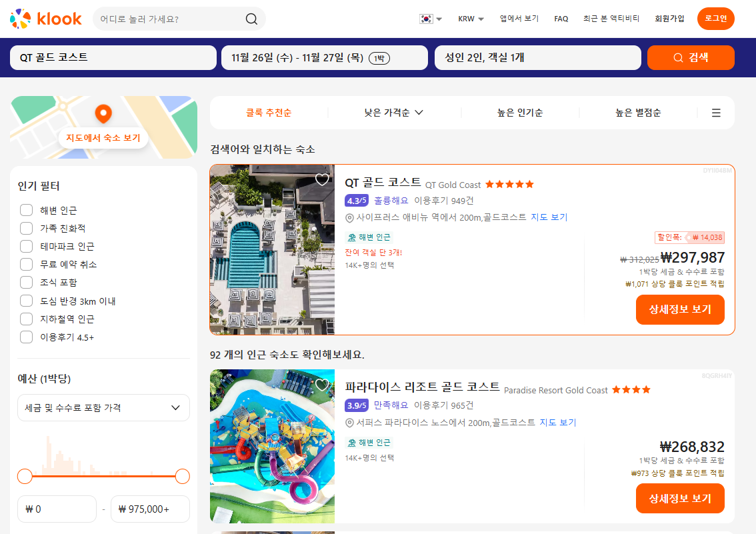Click the 4.3/5 rating badge

click(357, 201)
